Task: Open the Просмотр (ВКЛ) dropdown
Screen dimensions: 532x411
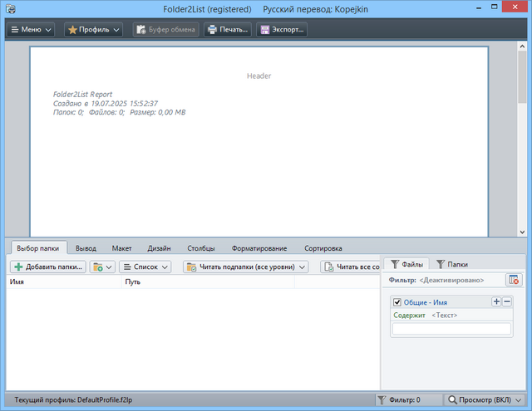Action: pyautogui.click(x=485, y=400)
